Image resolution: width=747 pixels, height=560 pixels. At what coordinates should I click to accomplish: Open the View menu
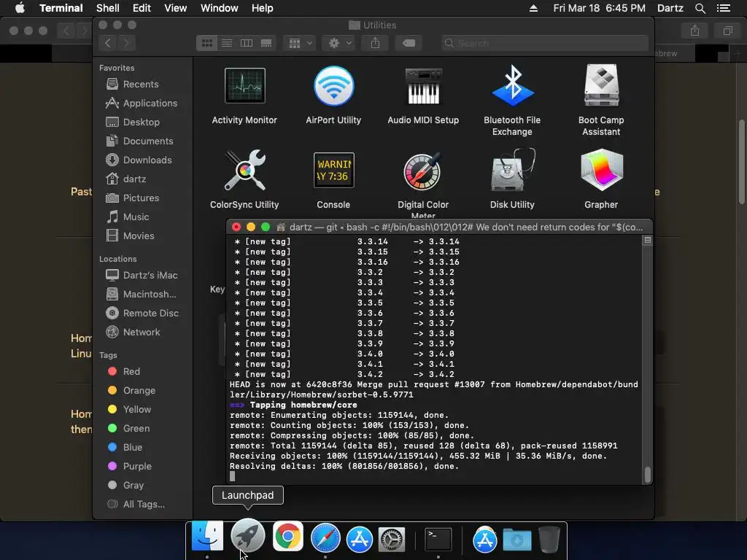tap(175, 8)
